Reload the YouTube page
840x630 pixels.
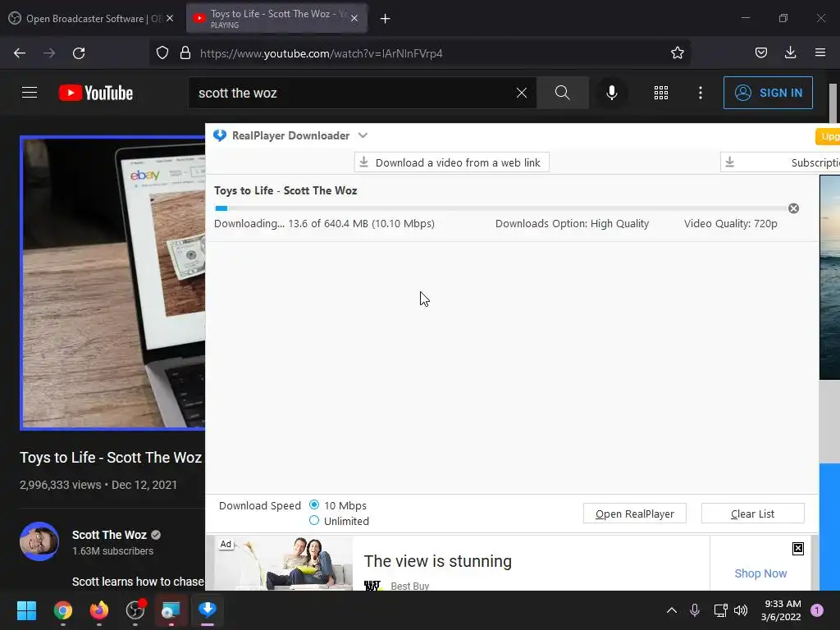pos(79,53)
